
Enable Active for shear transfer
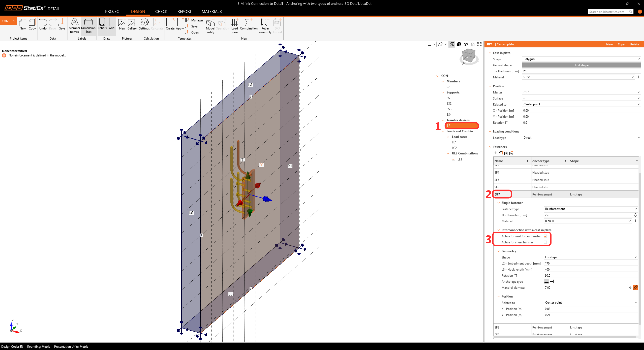tap(545, 242)
